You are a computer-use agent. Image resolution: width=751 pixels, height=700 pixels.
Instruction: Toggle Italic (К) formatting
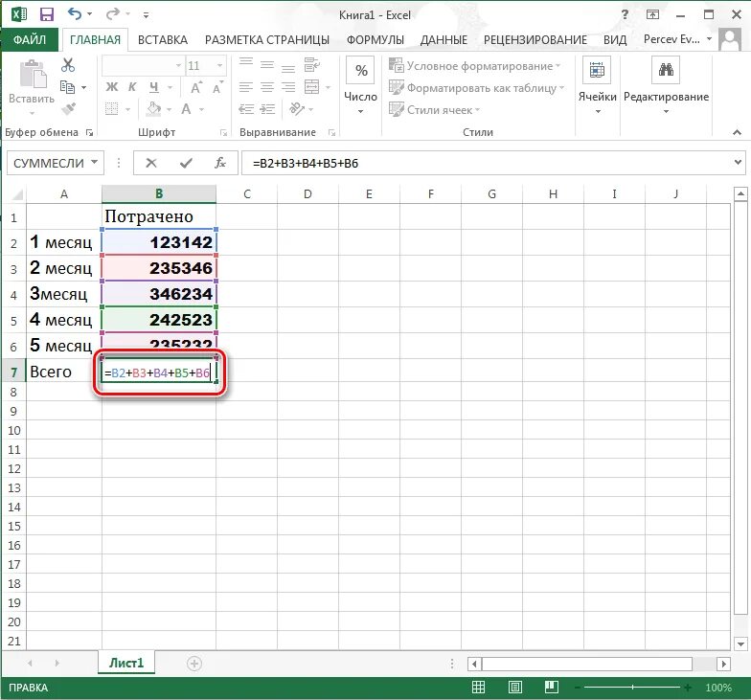(x=132, y=87)
